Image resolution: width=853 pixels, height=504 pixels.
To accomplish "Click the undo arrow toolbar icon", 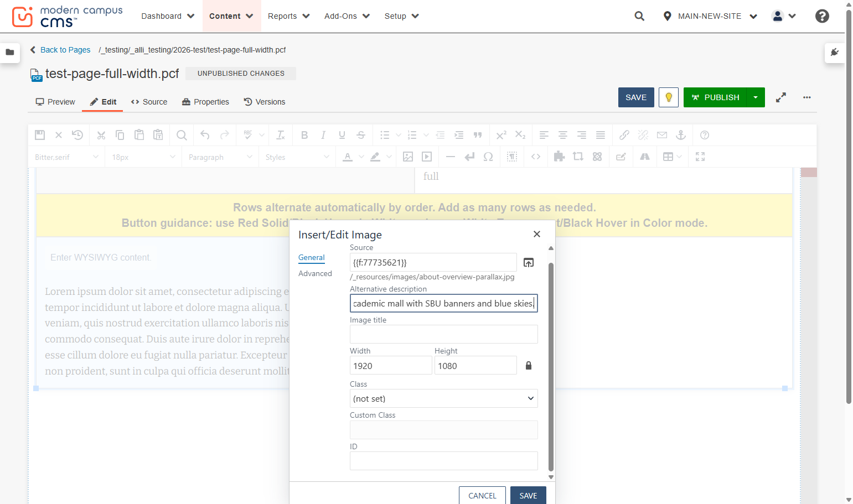I will [x=205, y=135].
